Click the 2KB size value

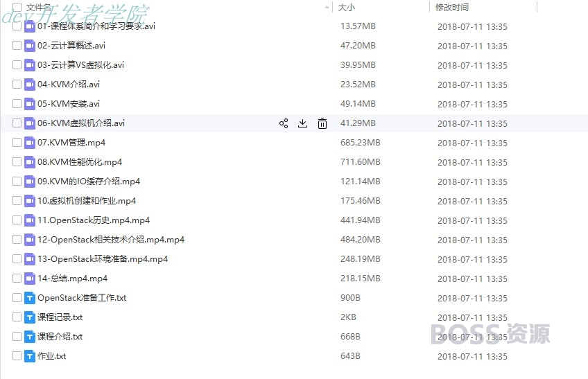tap(348, 317)
